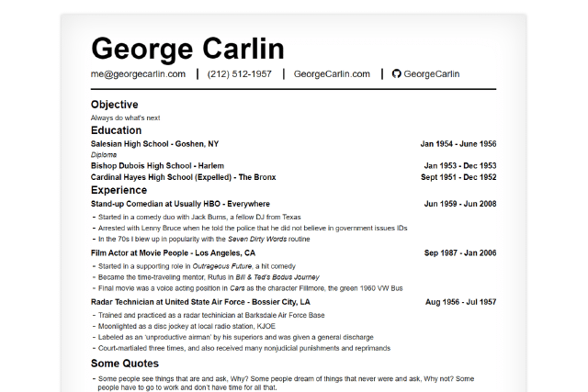The height and width of the screenshot is (392, 588).
Task: Click the Salesian High School entry
Action: pyautogui.click(x=154, y=144)
